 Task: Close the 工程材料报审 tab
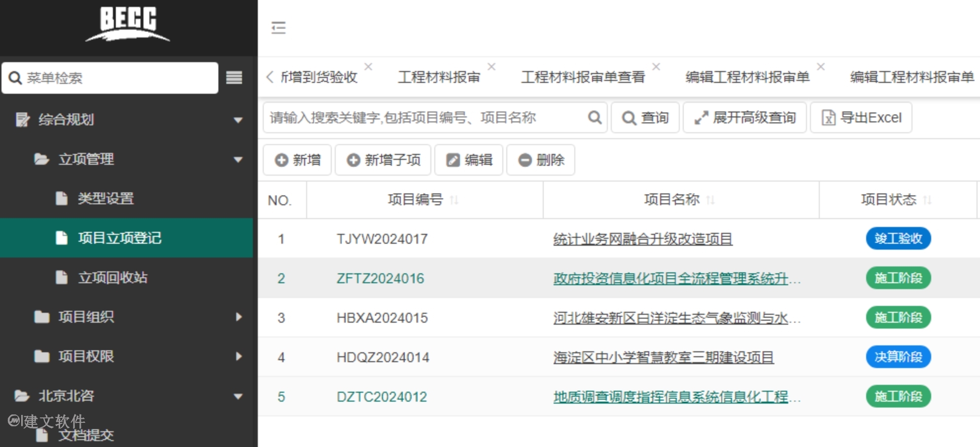[491, 66]
